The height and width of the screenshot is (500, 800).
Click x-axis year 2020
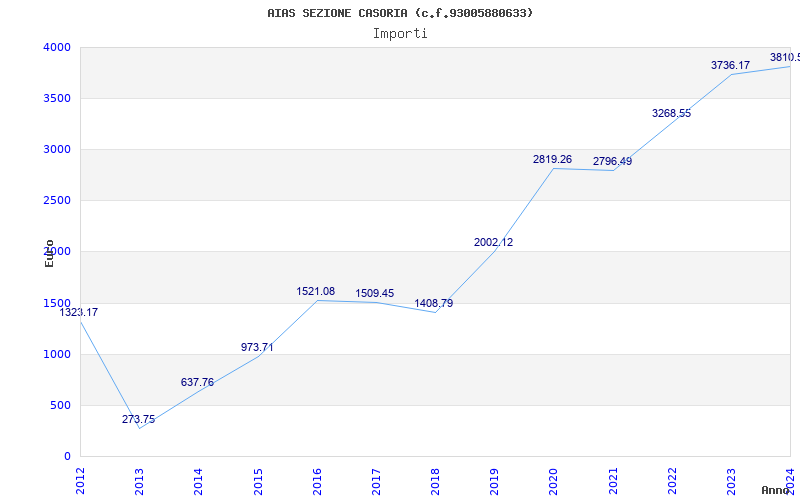(x=554, y=481)
